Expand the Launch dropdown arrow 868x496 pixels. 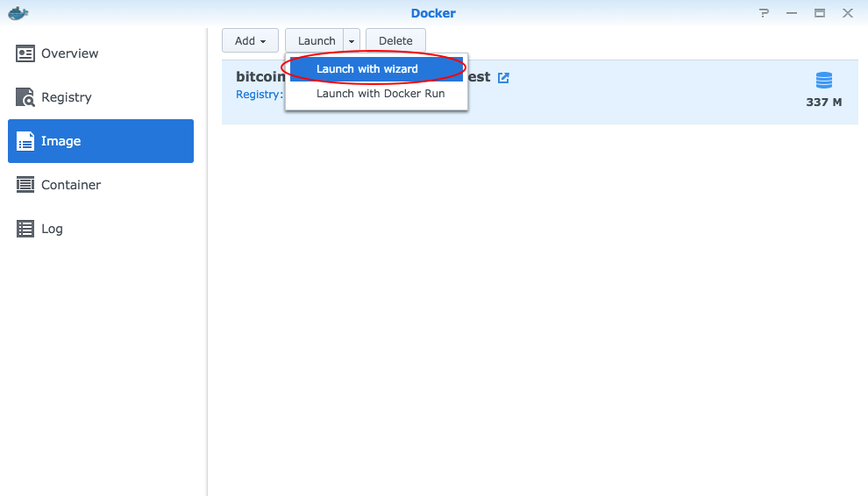(x=352, y=40)
